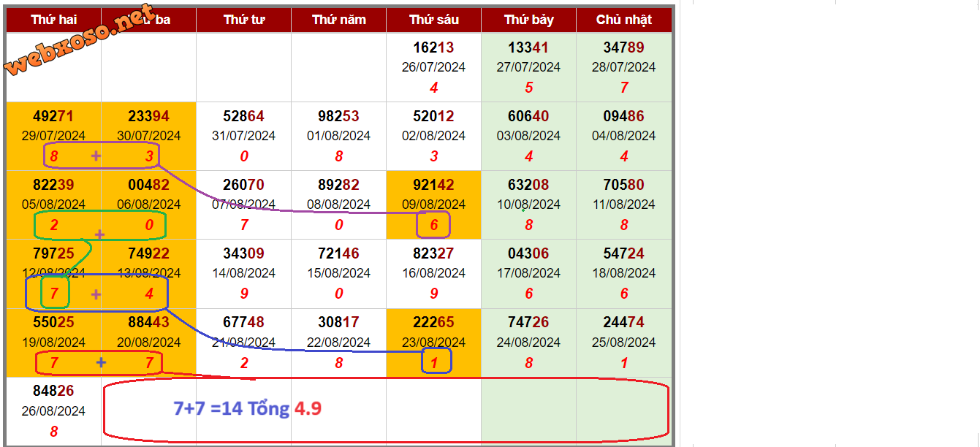Click the number 60640
This screenshot has width=980, height=447.
click(x=528, y=116)
